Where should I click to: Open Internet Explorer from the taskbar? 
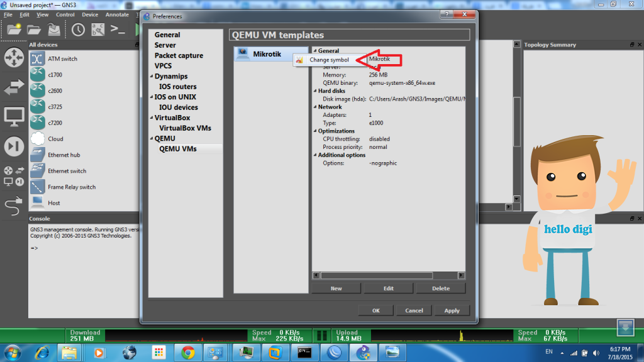pos(42,353)
